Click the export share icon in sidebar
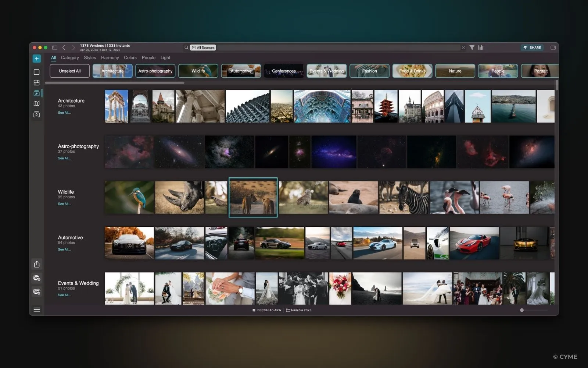Viewport: 588px width, 368px height. (x=36, y=264)
